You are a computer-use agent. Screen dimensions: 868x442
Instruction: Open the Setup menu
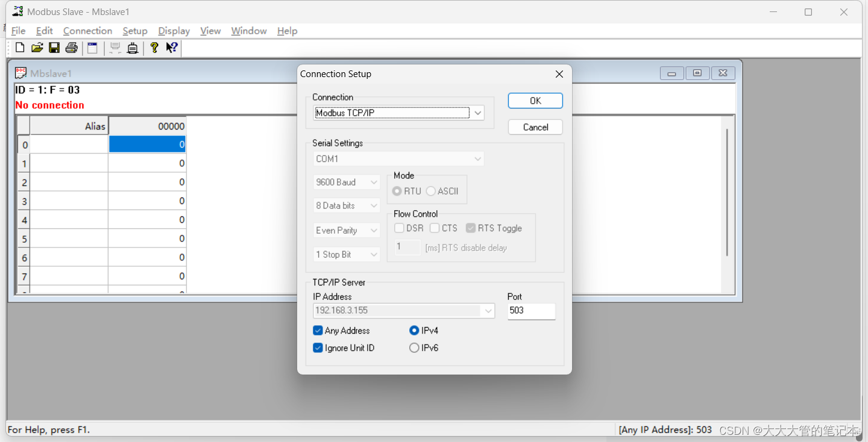[135, 31]
